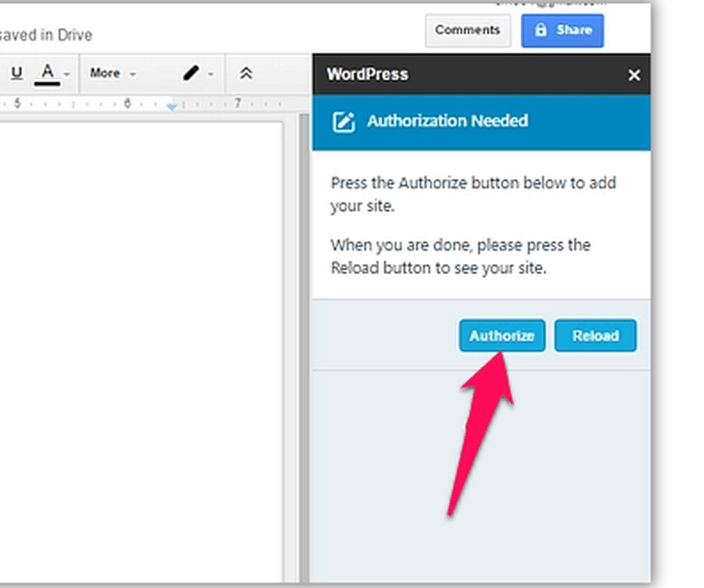
Task: Collapse the menus with double chevron
Action: click(246, 73)
